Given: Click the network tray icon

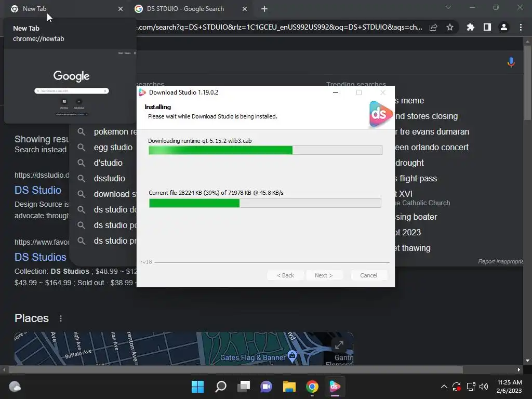Looking at the screenshot, I should pos(471,387).
